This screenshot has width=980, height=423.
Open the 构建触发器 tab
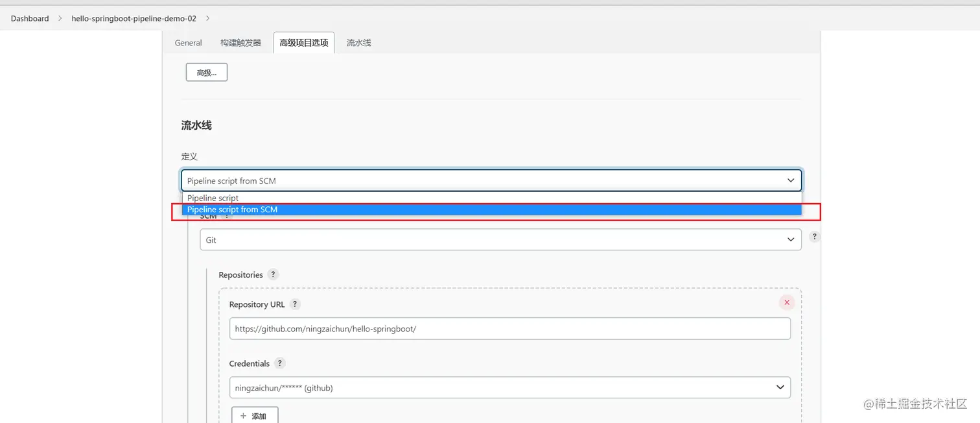[240, 43]
